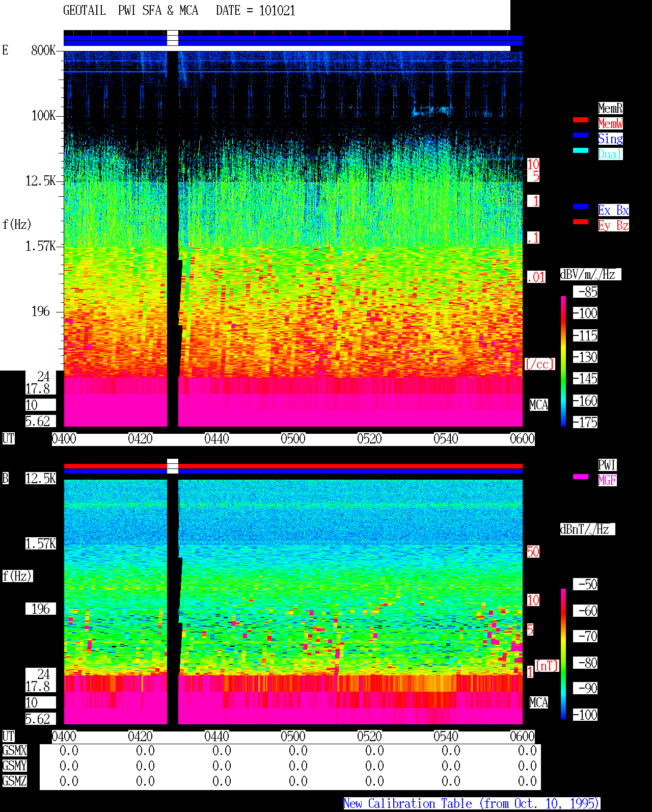Click the 12.5K frequency label on B panel
This screenshot has height=812, width=652.
coord(41,479)
